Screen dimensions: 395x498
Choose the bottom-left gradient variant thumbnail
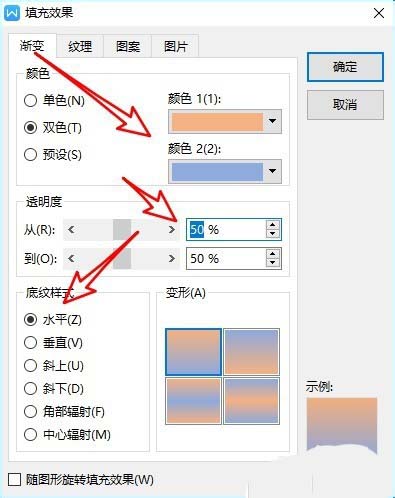tap(193, 401)
